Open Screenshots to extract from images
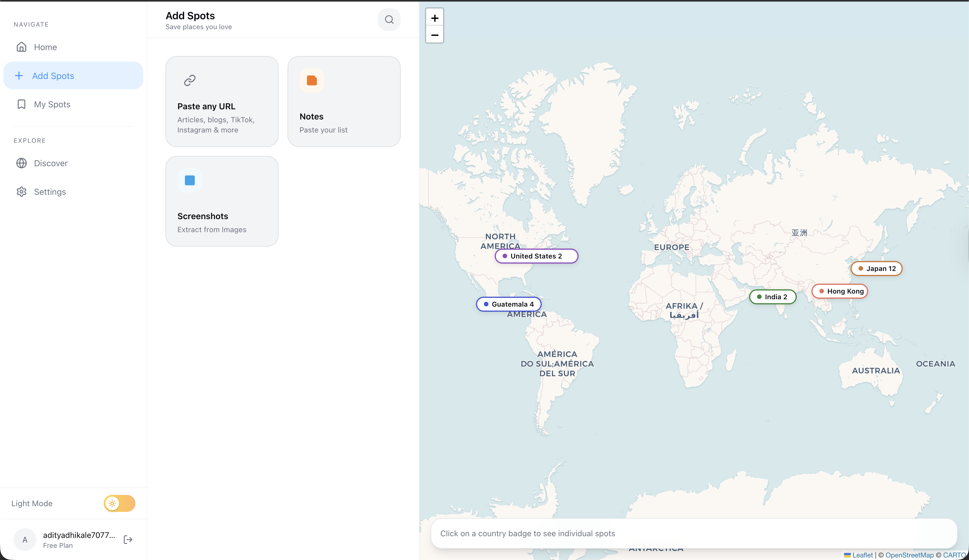 click(x=222, y=201)
